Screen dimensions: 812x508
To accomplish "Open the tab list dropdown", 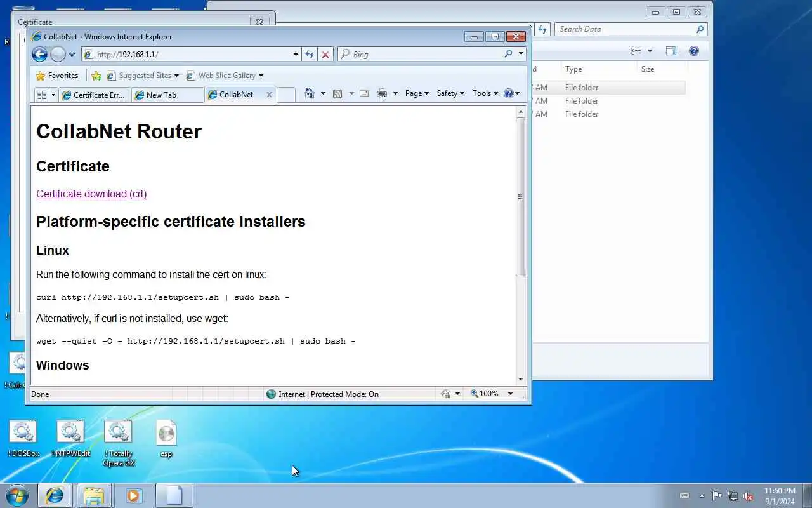I will tap(53, 95).
